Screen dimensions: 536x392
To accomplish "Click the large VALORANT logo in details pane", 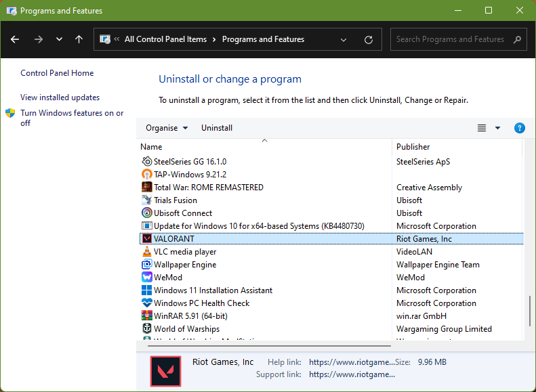I will click(165, 371).
